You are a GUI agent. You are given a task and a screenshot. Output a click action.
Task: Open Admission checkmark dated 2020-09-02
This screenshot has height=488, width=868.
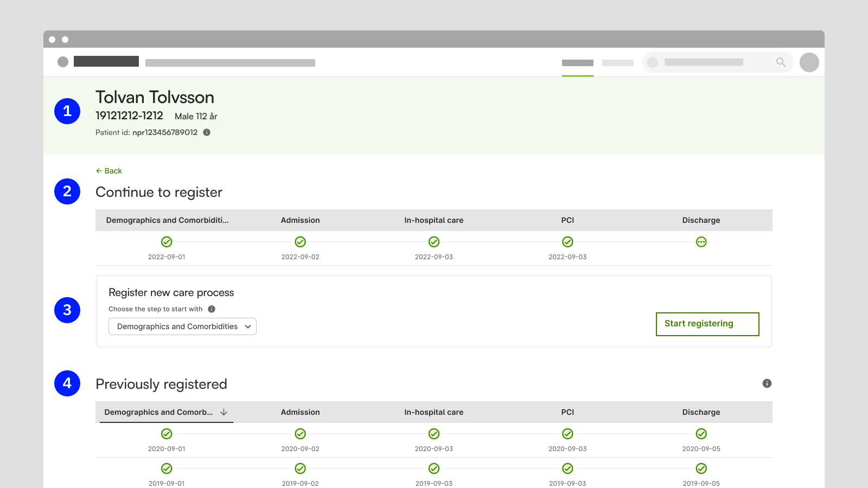tap(300, 434)
